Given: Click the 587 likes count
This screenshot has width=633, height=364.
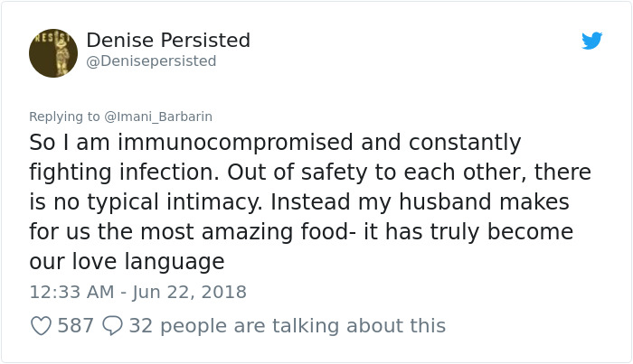Looking at the screenshot, I should (x=76, y=325).
